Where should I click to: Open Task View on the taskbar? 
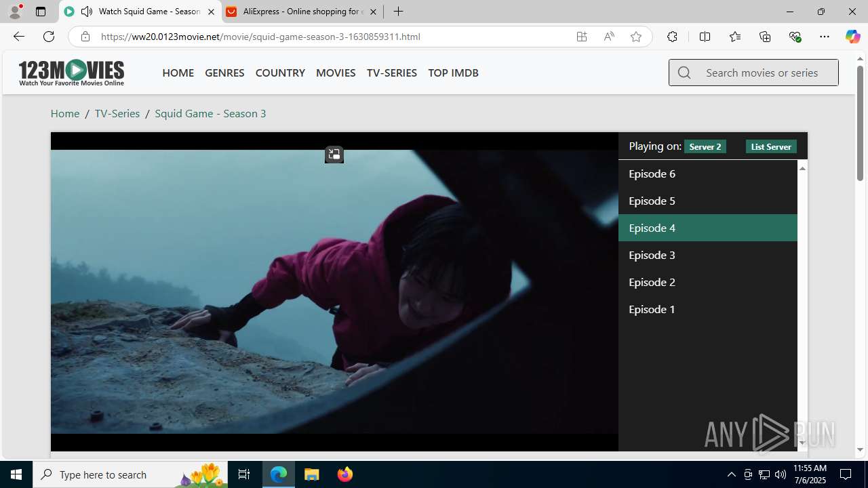click(x=244, y=474)
